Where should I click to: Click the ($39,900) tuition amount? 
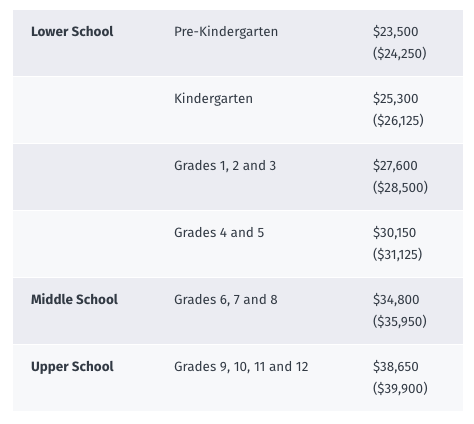click(400, 388)
